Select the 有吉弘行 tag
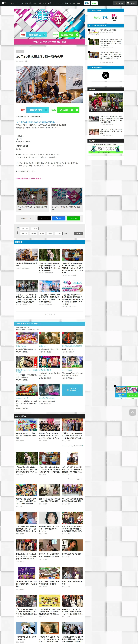This screenshot has height=644, width=138. click(x=24, y=233)
